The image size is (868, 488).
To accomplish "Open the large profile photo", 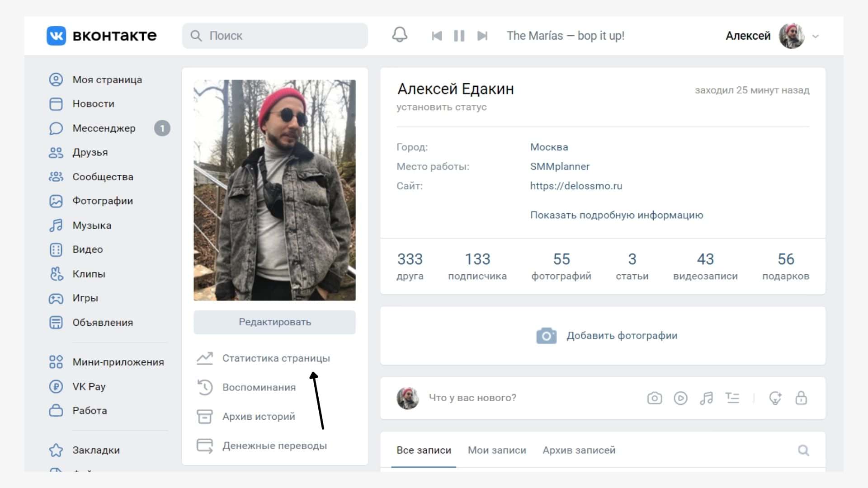I will tap(274, 190).
